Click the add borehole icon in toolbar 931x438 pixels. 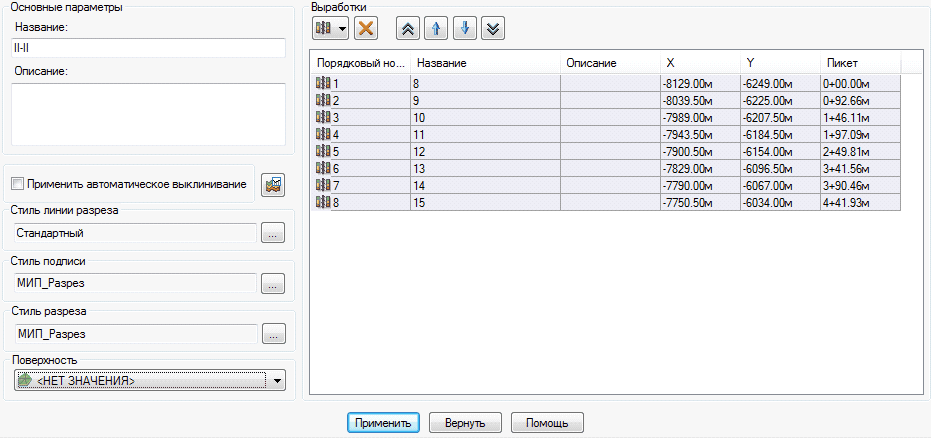point(323,28)
